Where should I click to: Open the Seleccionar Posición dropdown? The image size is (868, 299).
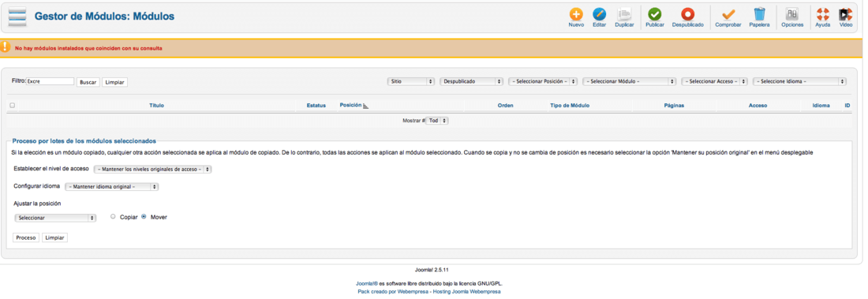coord(543,81)
